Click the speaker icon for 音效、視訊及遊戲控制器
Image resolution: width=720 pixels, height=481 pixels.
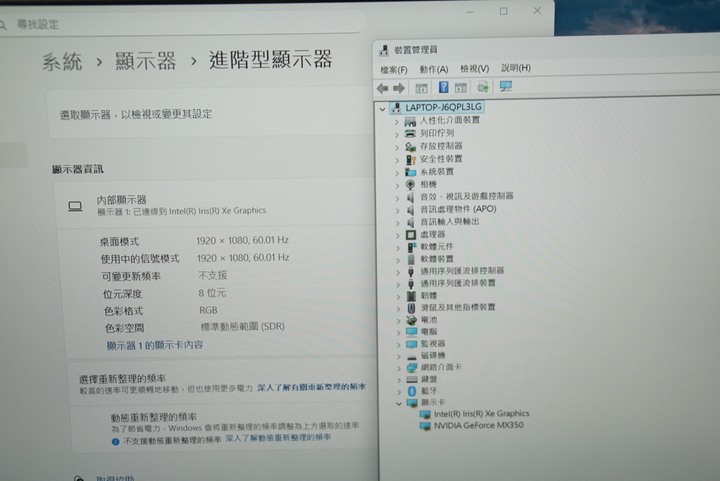411,197
